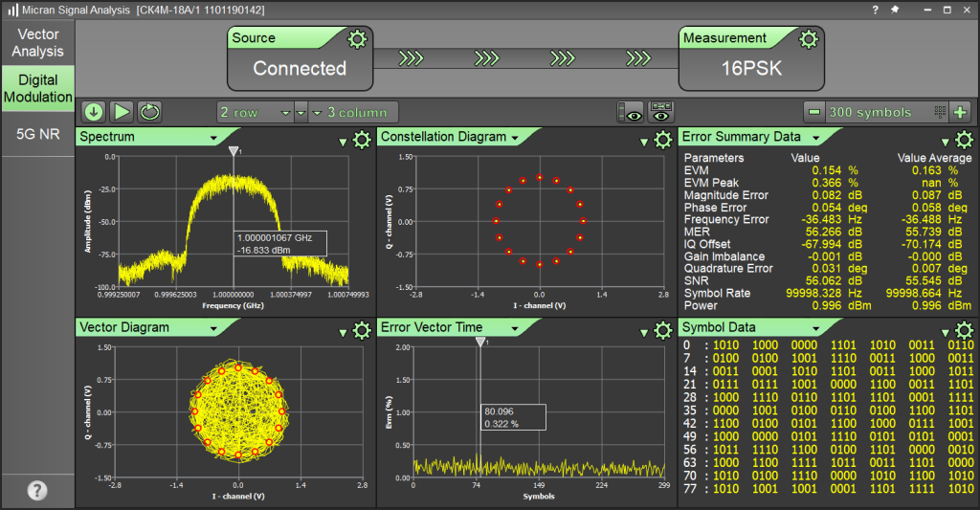
Task: Increase symbols count with plus button
Action: 960,112
